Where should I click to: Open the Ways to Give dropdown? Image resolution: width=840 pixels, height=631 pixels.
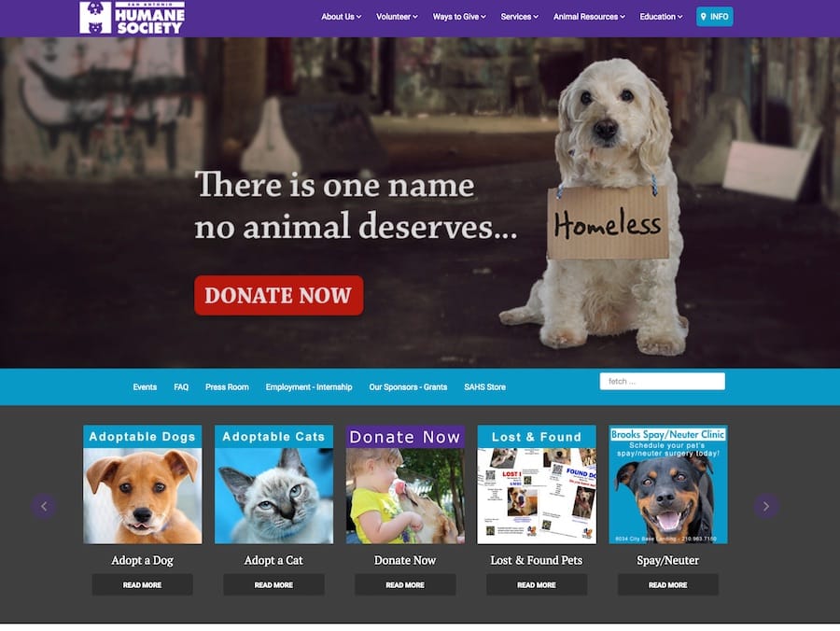[x=459, y=17]
